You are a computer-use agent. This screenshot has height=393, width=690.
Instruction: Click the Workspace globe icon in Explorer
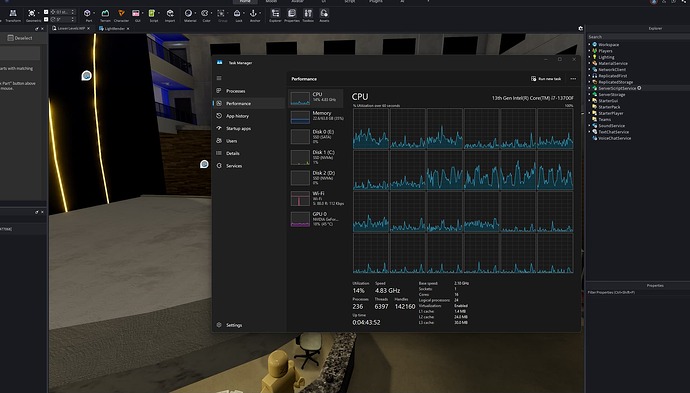click(x=595, y=44)
